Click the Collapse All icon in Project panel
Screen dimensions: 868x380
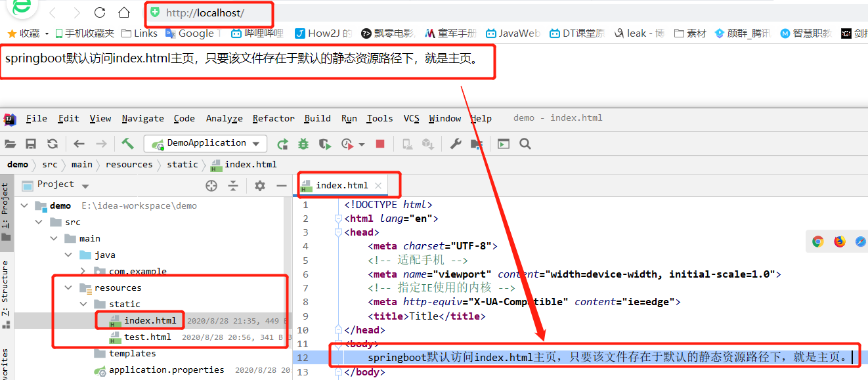tap(232, 186)
